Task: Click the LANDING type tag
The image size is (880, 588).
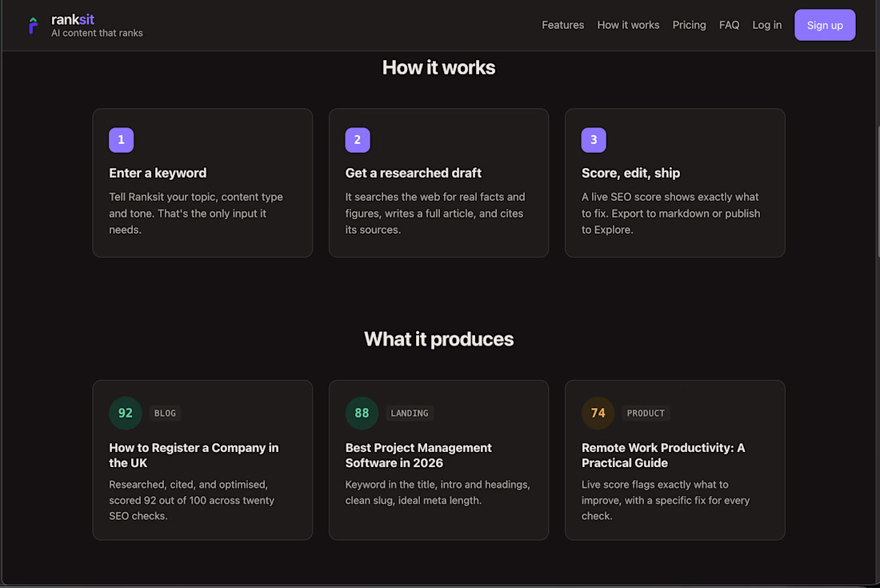Action: tap(409, 413)
